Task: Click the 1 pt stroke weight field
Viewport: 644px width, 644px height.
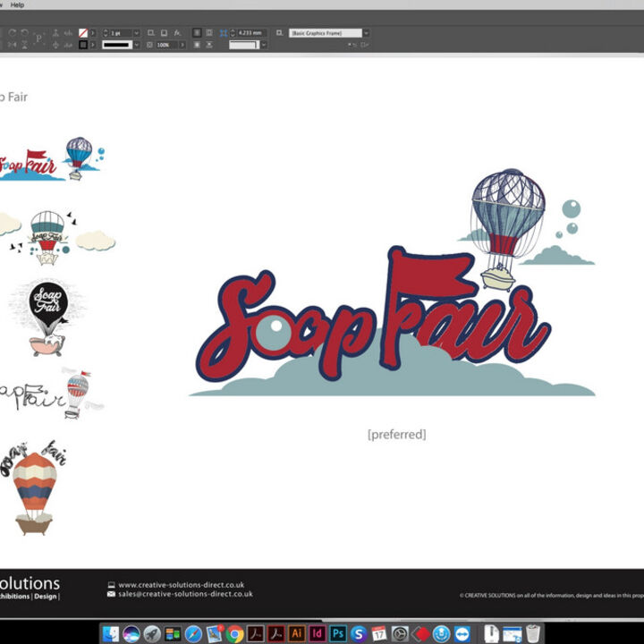Action: click(121, 33)
